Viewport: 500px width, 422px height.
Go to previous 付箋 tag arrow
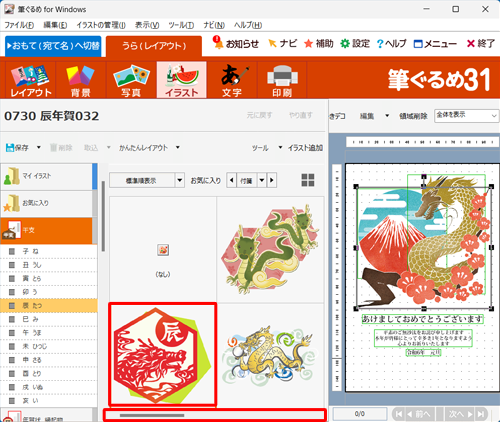(232, 180)
